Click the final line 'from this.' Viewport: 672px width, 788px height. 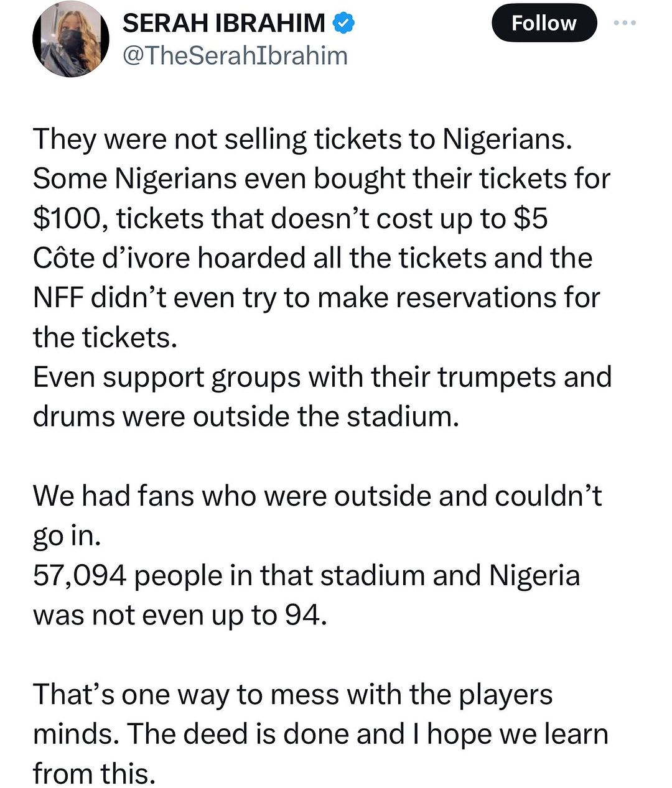click(93, 774)
